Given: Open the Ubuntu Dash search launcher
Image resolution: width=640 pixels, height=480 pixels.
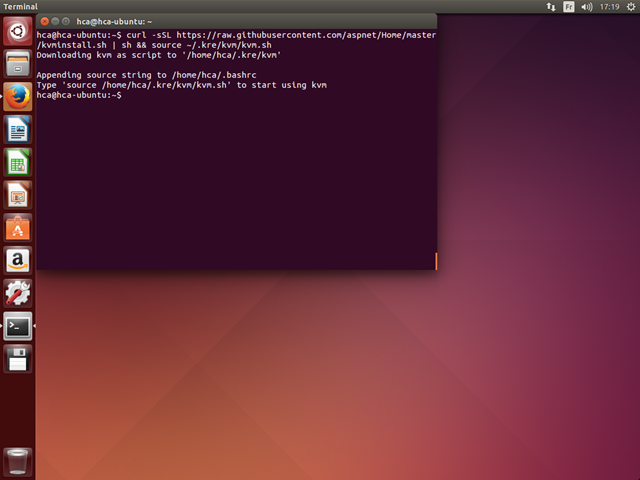Looking at the screenshot, I should (x=18, y=31).
